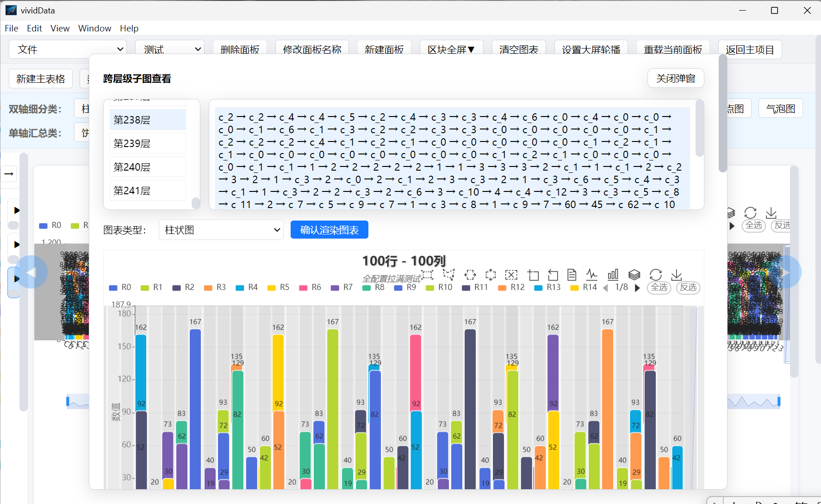The height and width of the screenshot is (504, 821).
Task: Go to next legend page arrow
Action: [x=637, y=288]
